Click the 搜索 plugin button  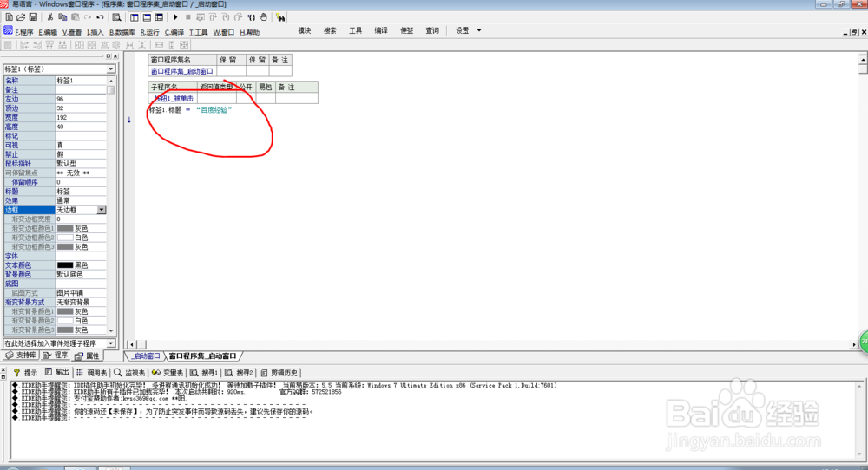(330, 30)
